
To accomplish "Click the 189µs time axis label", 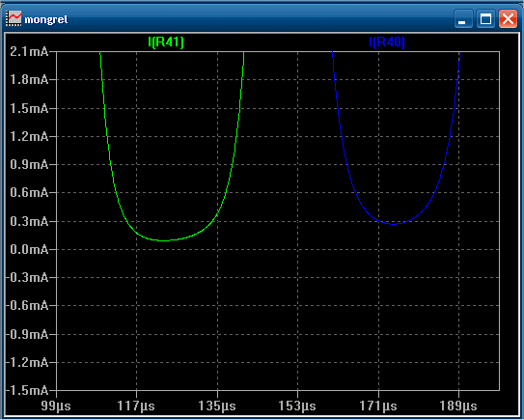I will [x=458, y=406].
